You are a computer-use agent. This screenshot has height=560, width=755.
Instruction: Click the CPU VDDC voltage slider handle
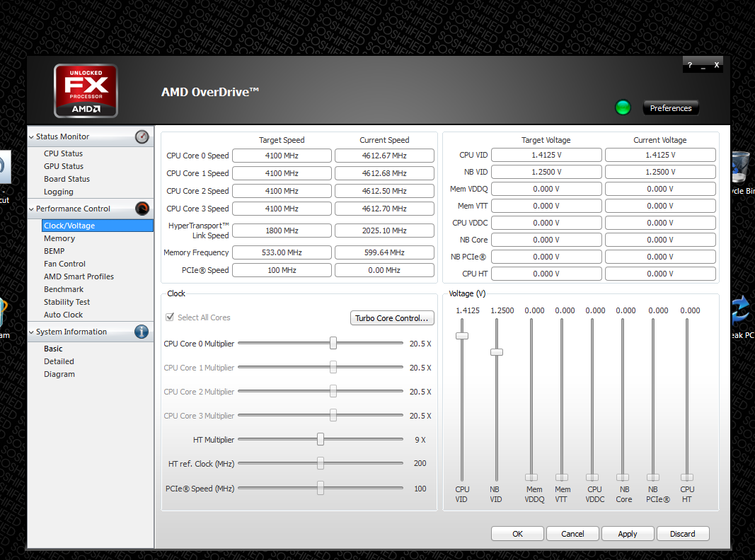(x=592, y=477)
